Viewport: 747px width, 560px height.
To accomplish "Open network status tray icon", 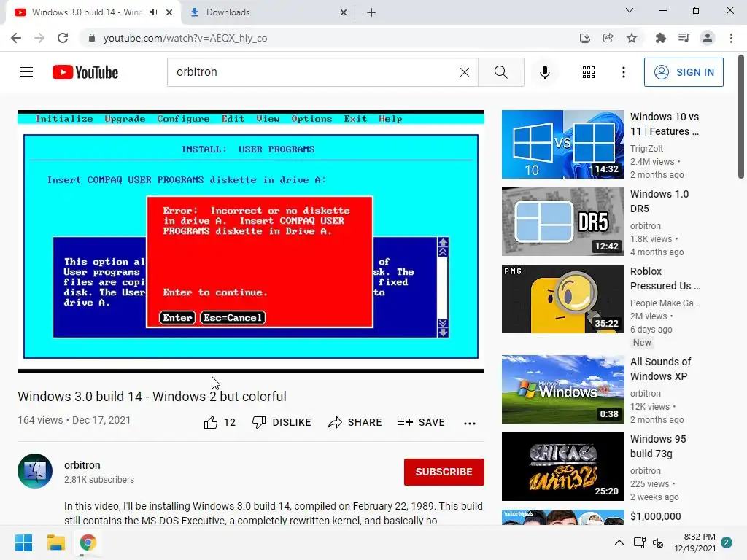I will tap(639, 542).
